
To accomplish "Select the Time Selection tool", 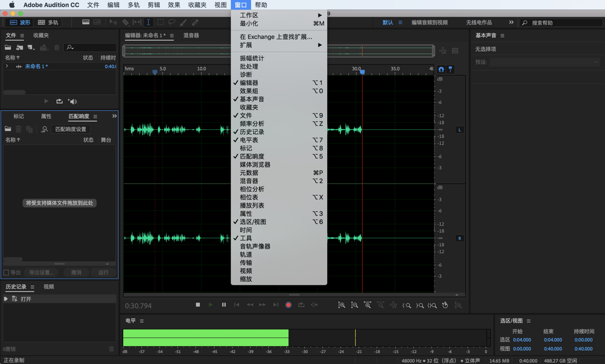I will coord(148,22).
